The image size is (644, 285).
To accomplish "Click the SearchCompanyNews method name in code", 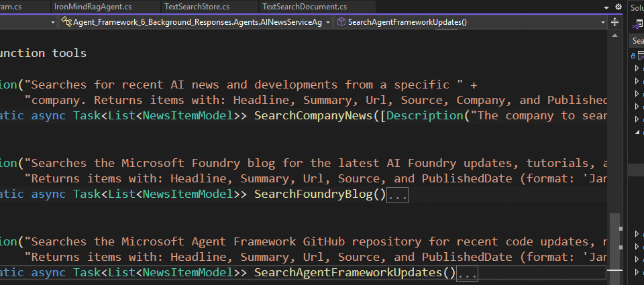I will coord(313,116).
